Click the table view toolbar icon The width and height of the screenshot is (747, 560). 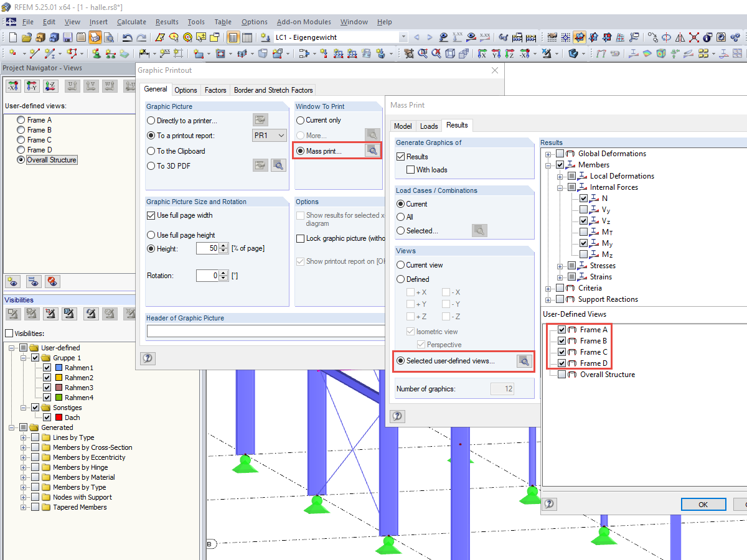tap(247, 37)
